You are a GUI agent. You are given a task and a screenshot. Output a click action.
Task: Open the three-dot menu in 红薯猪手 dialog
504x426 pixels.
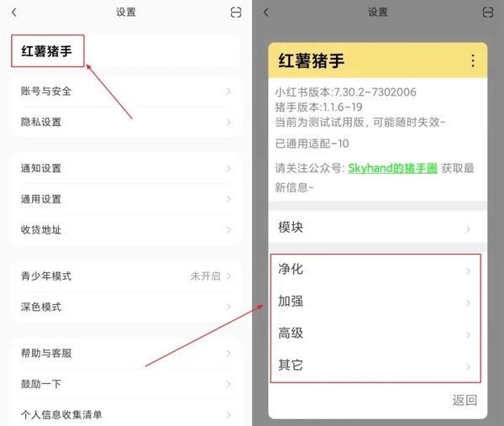pos(473,60)
